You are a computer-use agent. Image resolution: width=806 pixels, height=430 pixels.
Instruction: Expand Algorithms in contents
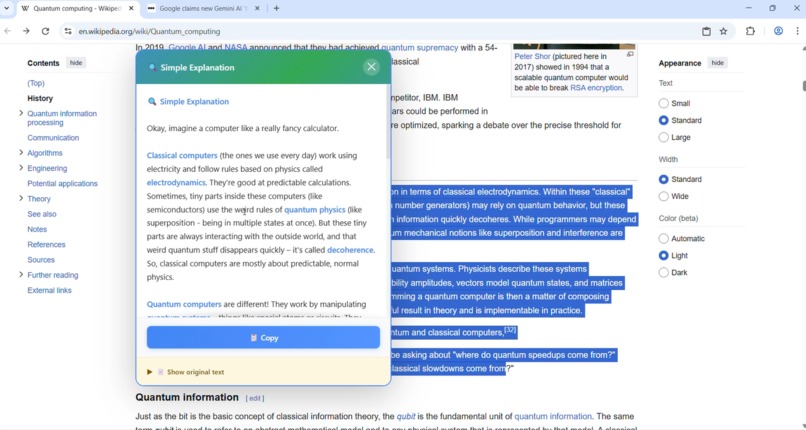(21, 153)
